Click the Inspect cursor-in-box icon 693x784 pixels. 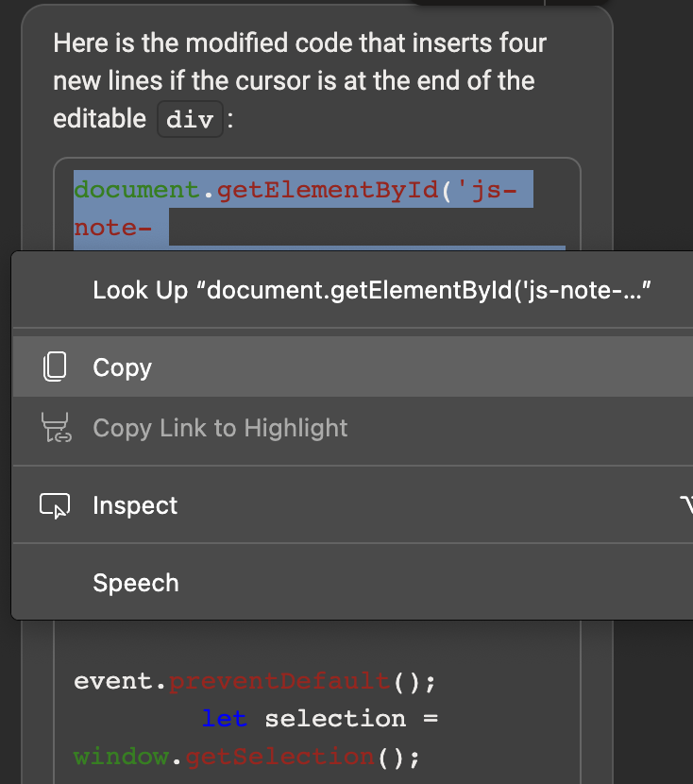click(55, 505)
